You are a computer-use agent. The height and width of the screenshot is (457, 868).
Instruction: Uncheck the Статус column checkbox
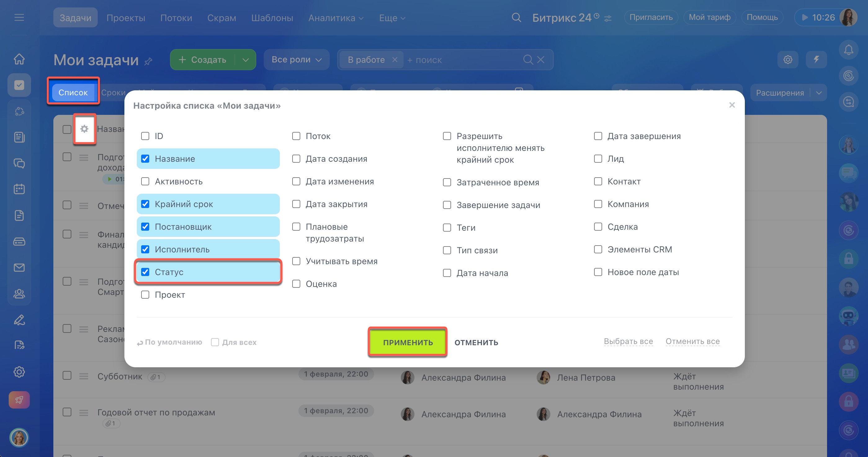[x=145, y=272]
